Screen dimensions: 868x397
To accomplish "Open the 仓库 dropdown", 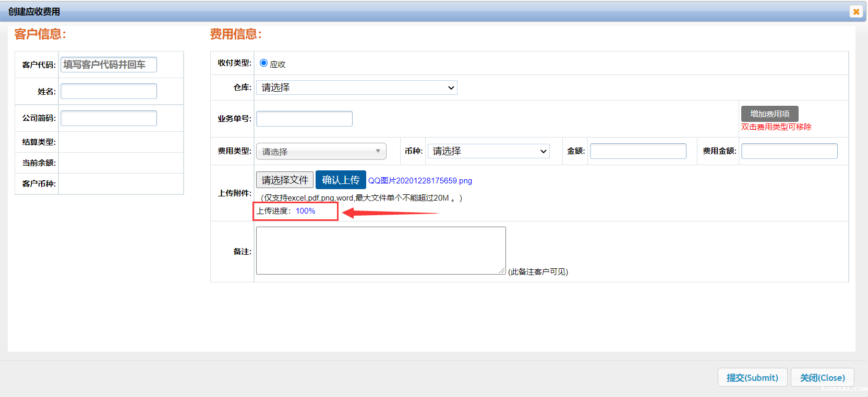I will pos(357,88).
